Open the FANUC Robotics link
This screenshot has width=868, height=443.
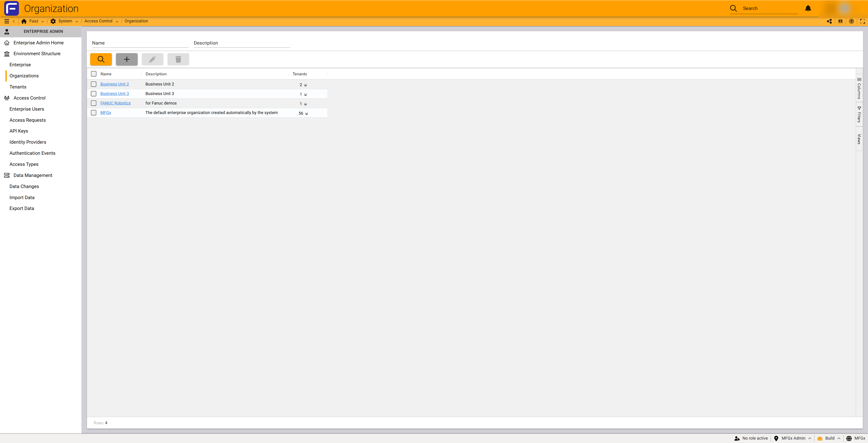coord(115,103)
